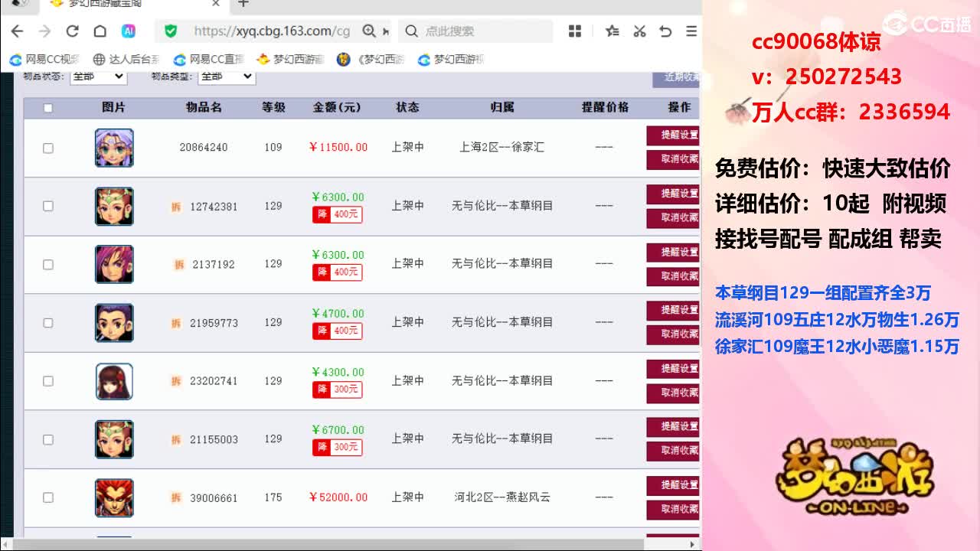The image size is (980, 551).
Task: Click the price ￥52000.00 cell
Action: point(338,497)
